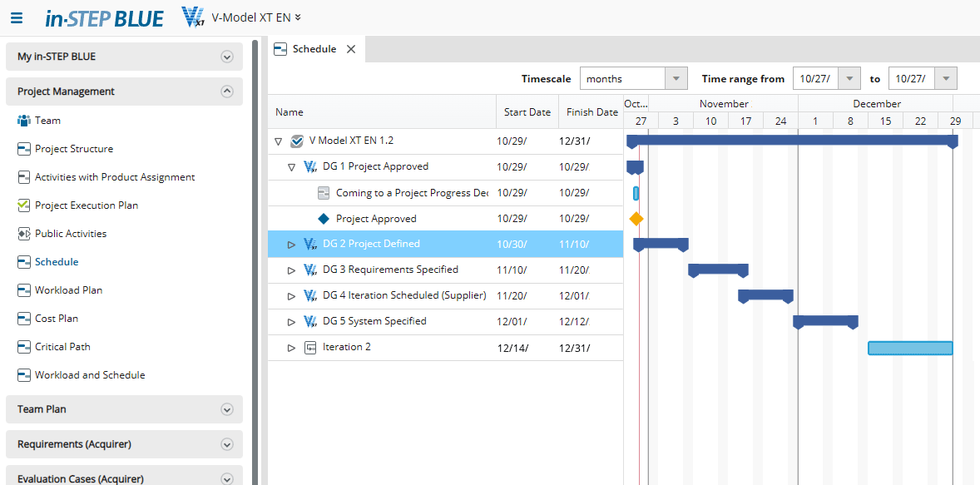Expand the DG 2 Project Defined row

pos(292,243)
